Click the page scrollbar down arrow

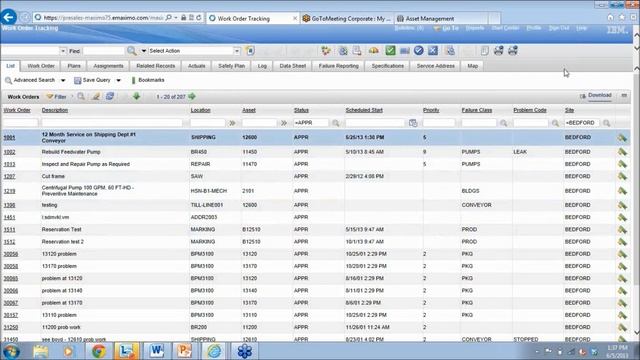point(636,333)
